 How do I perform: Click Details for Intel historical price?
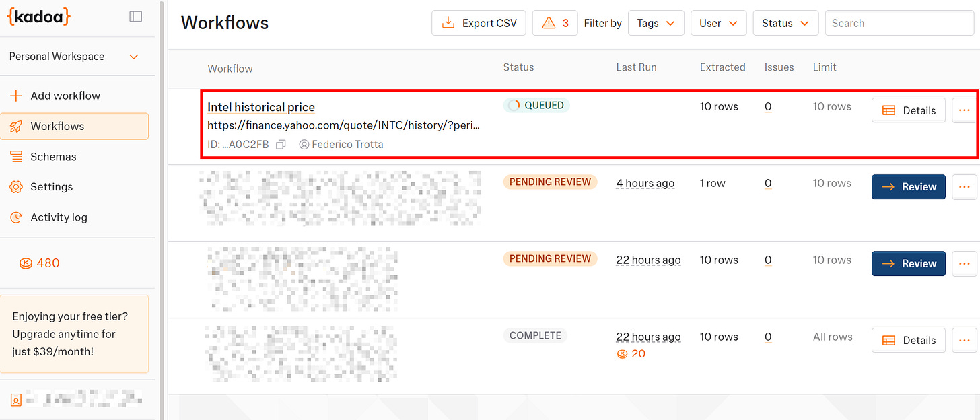[x=909, y=110]
